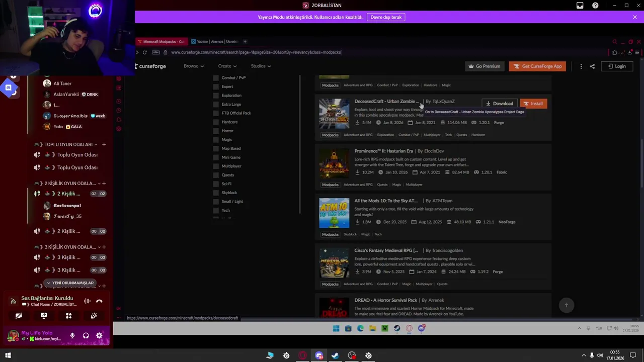The height and width of the screenshot is (362, 644).
Task: Check the Exploration category filter
Action: click(216, 96)
